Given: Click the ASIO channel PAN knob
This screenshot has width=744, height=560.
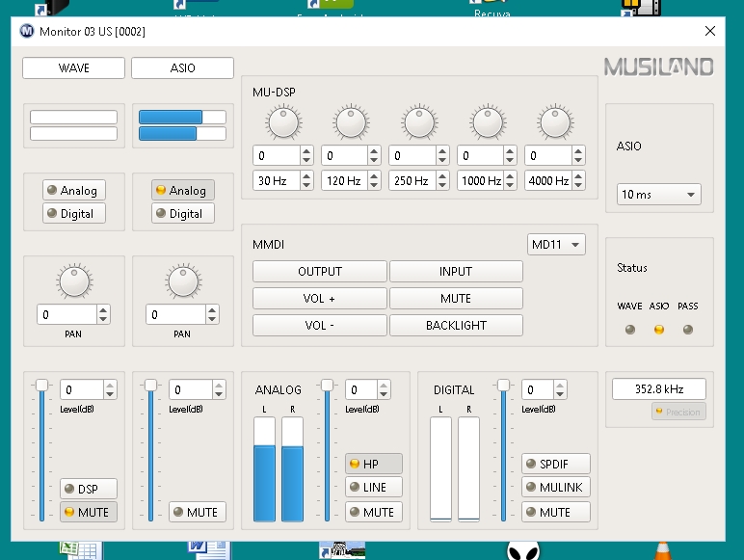Looking at the screenshot, I should (182, 281).
